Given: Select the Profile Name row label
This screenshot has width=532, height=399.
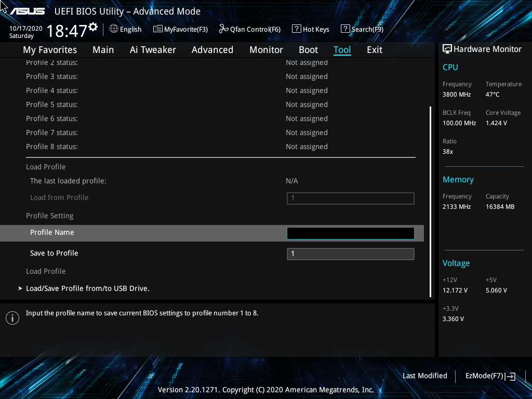Looking at the screenshot, I should [52, 232].
